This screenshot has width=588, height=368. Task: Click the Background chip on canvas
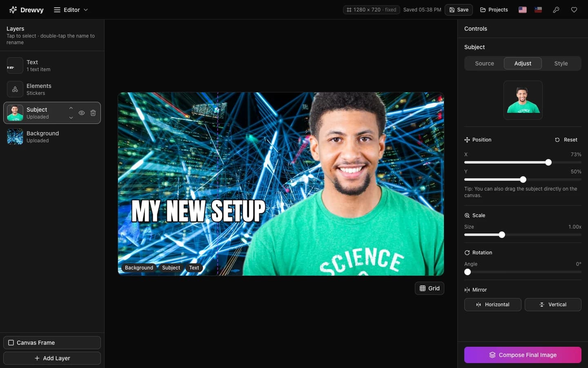tap(139, 268)
